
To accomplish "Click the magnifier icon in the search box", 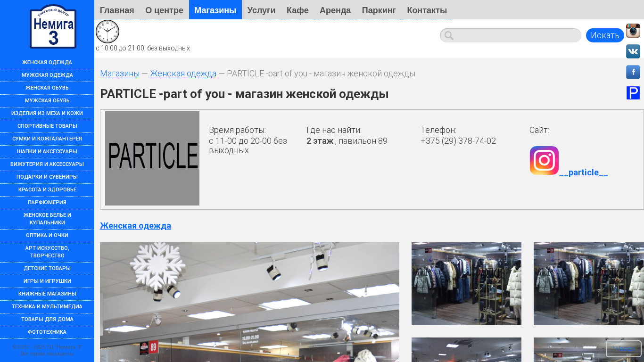I will coord(449,35).
